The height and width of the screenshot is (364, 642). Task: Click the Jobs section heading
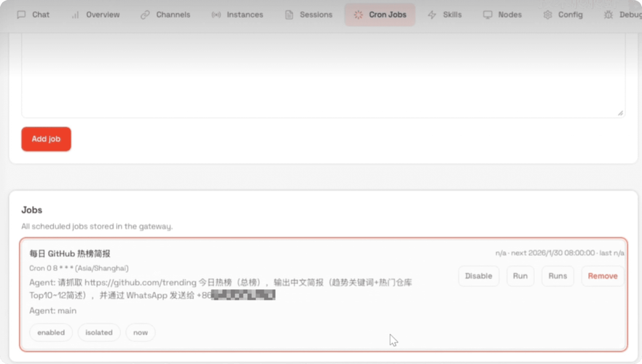pyautogui.click(x=32, y=210)
